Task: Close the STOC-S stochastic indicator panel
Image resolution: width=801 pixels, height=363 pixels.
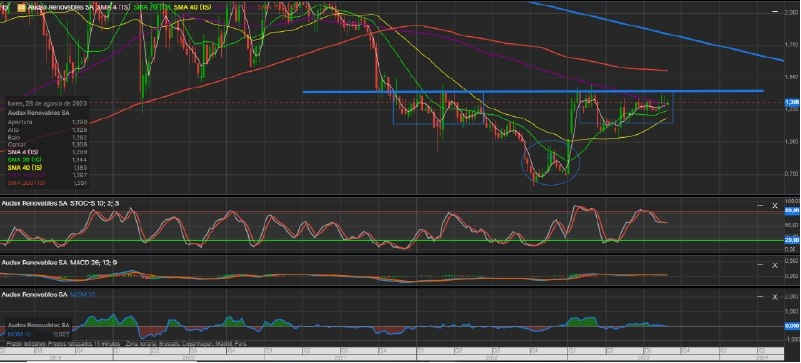Action: tap(775, 205)
